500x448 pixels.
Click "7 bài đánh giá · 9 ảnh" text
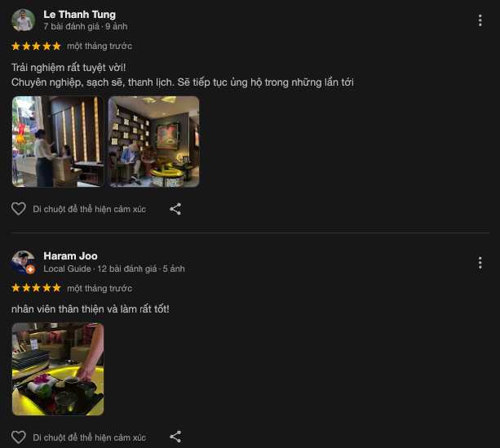pyautogui.click(x=86, y=26)
